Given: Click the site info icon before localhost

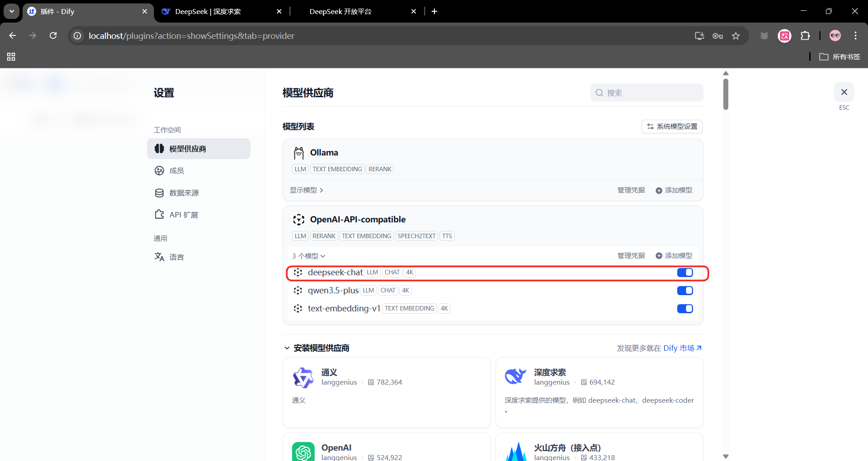Looking at the screenshot, I should point(78,36).
